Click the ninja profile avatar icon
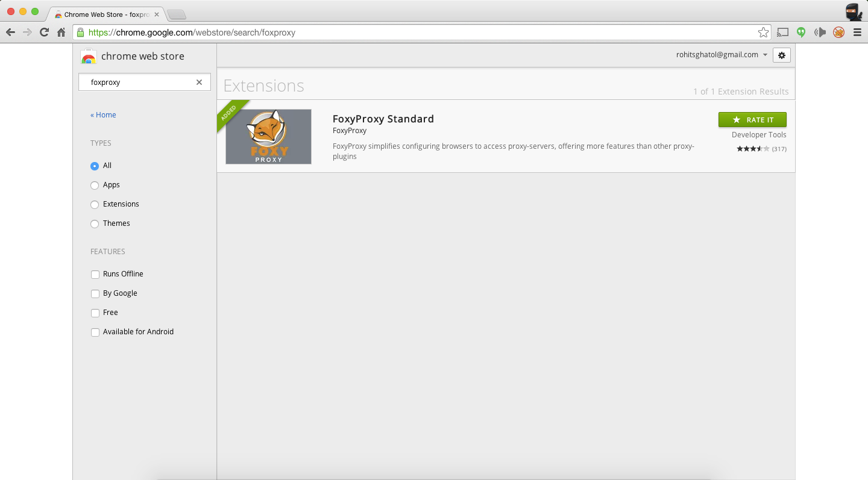The image size is (868, 480). coord(853,12)
